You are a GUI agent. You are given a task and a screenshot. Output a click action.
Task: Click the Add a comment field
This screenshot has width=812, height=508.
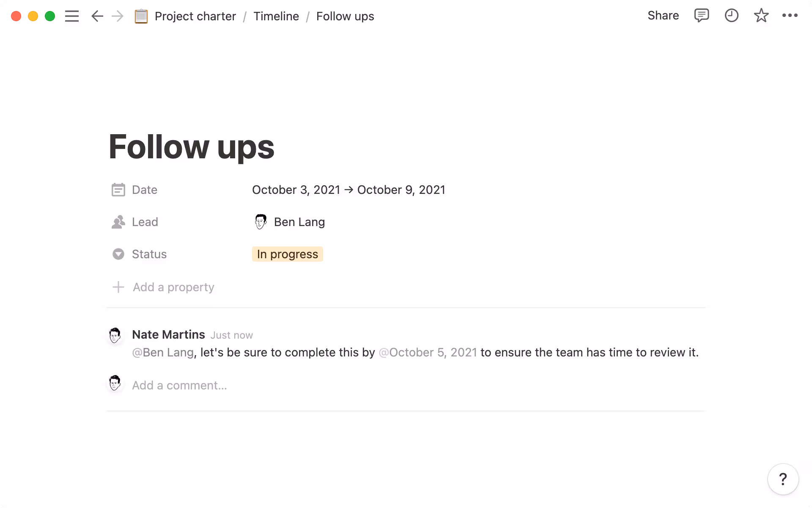point(180,385)
